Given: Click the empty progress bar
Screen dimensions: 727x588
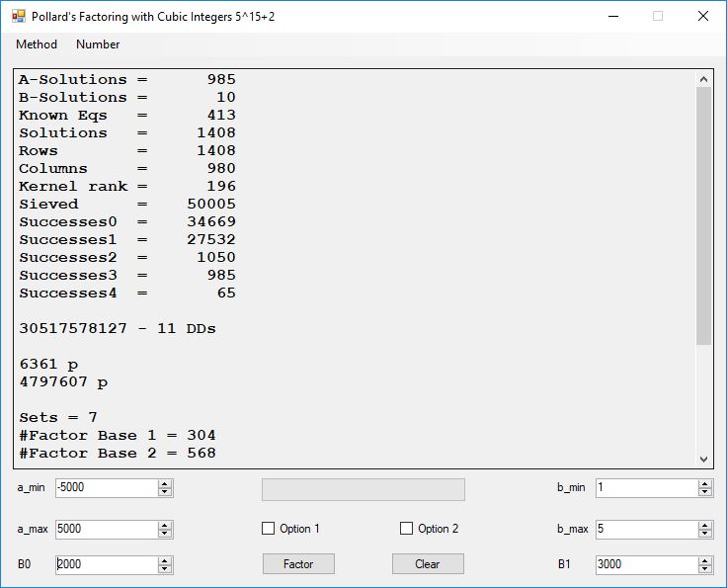Looking at the screenshot, I should 363,490.
